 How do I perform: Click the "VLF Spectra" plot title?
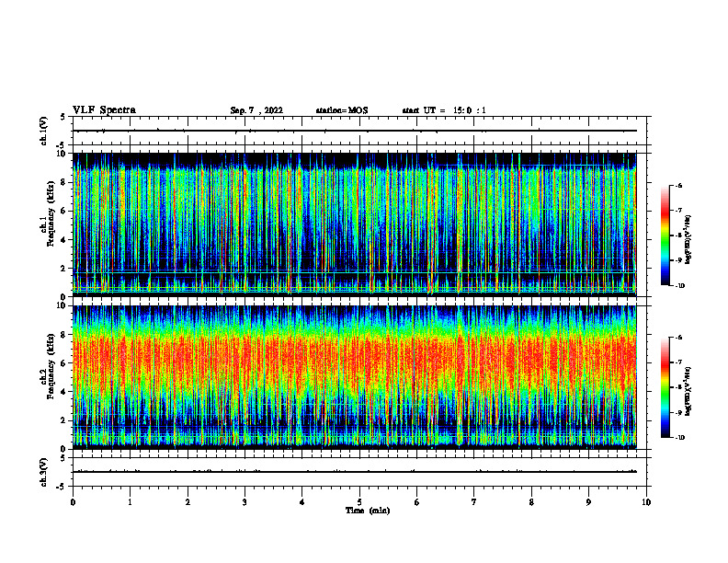tap(104, 110)
